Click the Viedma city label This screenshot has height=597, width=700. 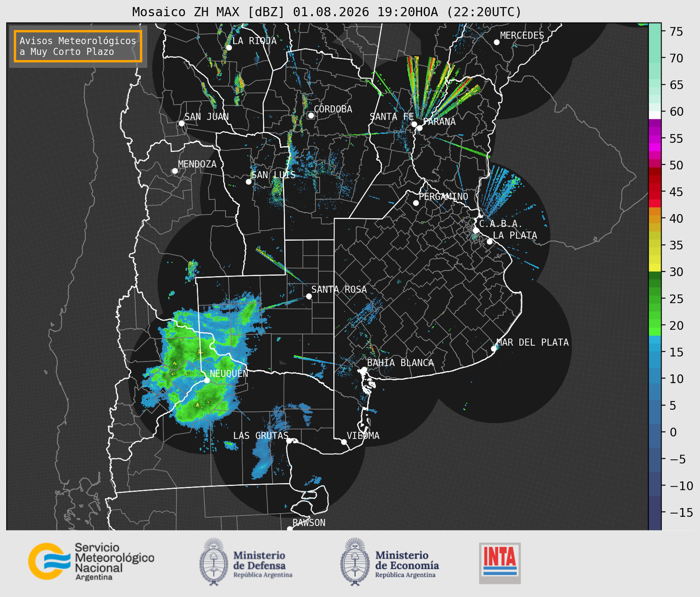tap(363, 436)
